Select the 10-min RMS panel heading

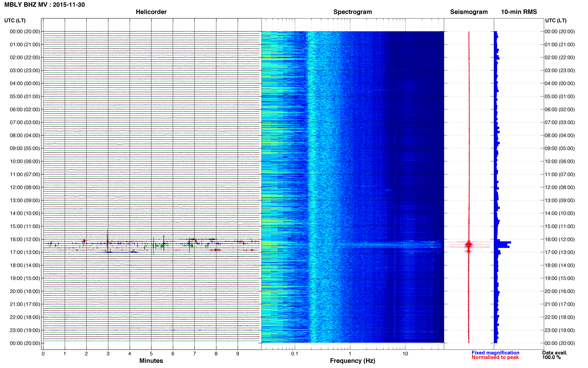coord(519,12)
